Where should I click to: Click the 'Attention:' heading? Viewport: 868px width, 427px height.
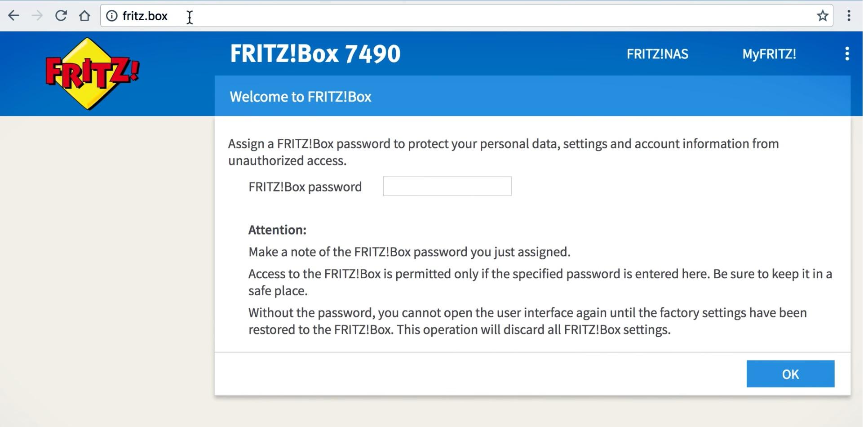pos(277,230)
